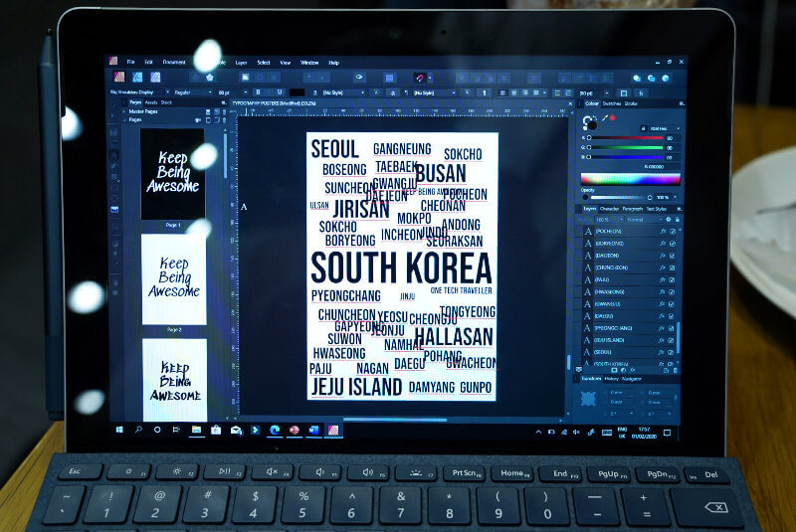This screenshot has height=532, width=796.
Task: Switch to the Navigator tab
Action: coord(632,379)
